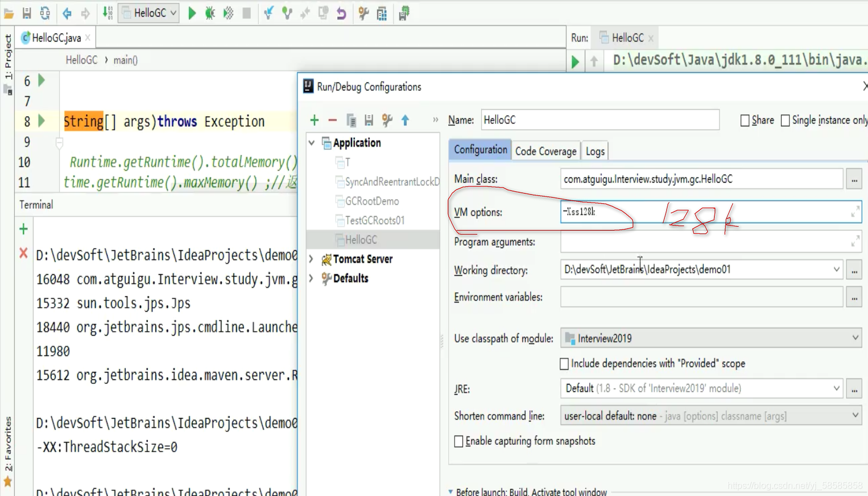The height and width of the screenshot is (496, 868).
Task: Select the HelloGC.java editor tab
Action: (x=56, y=38)
